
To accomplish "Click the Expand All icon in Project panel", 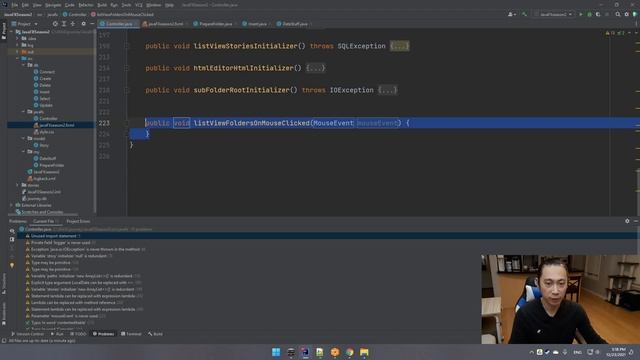I will click(x=64, y=24).
